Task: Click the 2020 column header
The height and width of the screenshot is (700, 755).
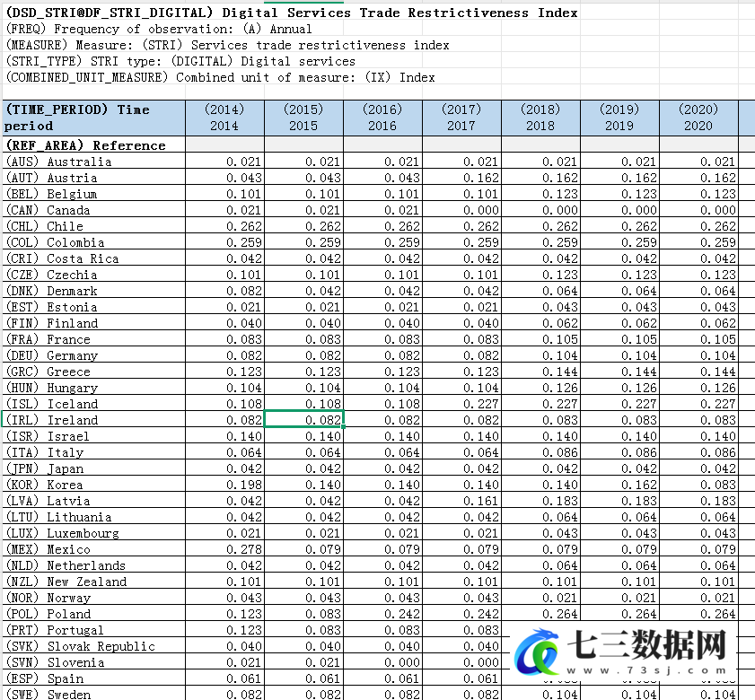Action: [698, 118]
